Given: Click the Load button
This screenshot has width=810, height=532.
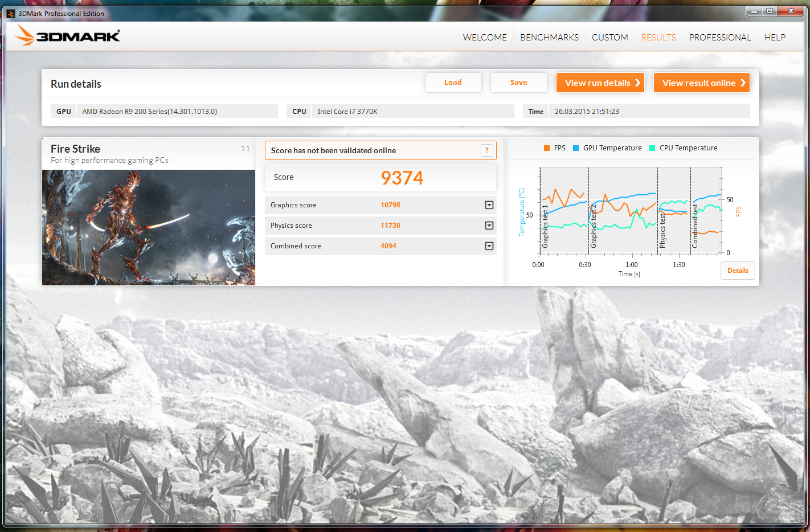Looking at the screenshot, I should pos(453,83).
